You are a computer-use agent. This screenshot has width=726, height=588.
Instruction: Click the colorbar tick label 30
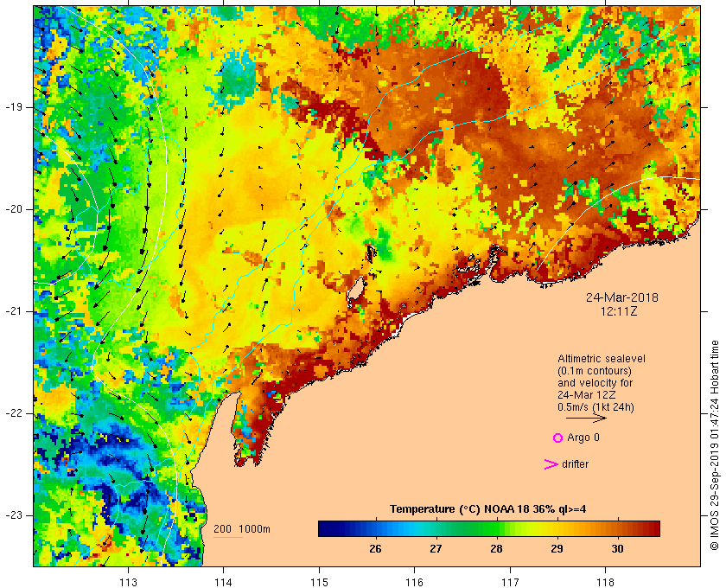617,548
